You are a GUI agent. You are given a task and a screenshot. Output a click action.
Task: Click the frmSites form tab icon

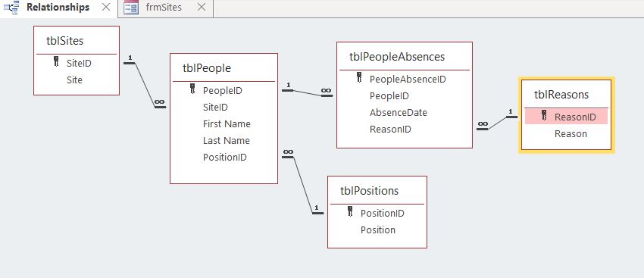point(131,8)
